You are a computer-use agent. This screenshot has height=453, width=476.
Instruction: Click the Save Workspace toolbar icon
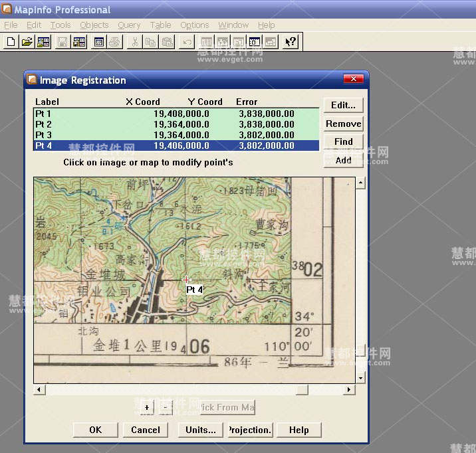tap(79, 42)
